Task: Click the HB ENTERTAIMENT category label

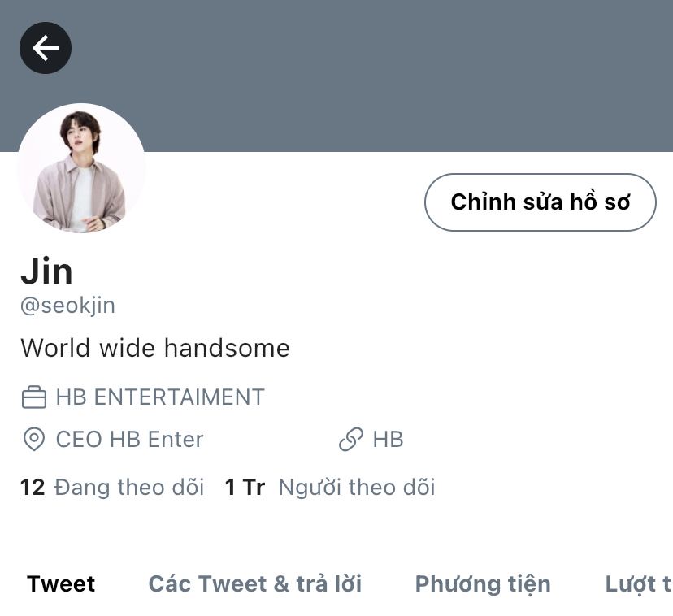Action: tap(160, 397)
